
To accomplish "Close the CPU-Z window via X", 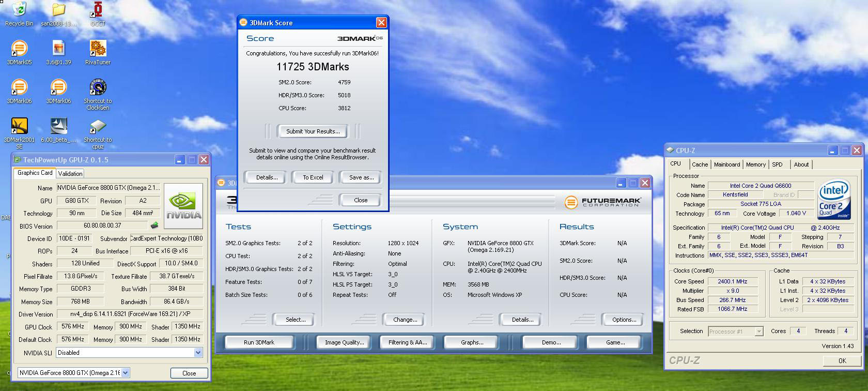I will point(857,151).
